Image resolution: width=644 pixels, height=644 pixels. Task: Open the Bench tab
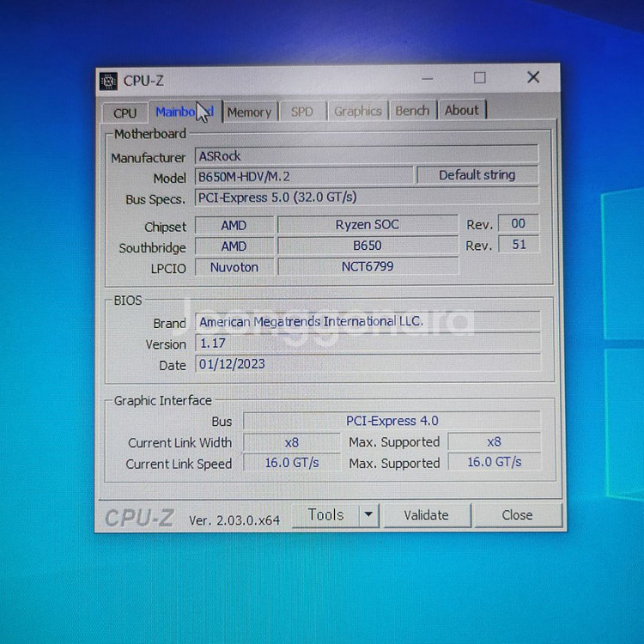click(x=412, y=111)
